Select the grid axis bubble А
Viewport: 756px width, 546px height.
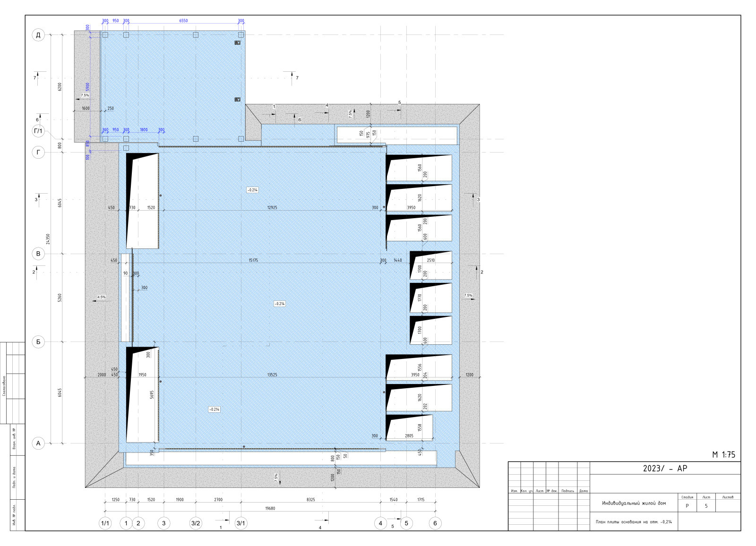point(38,443)
